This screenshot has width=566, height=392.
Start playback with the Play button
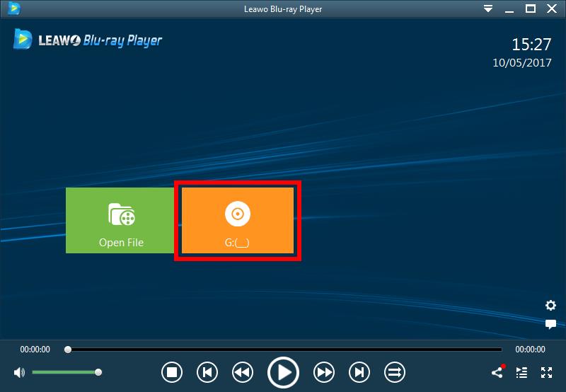click(x=283, y=372)
